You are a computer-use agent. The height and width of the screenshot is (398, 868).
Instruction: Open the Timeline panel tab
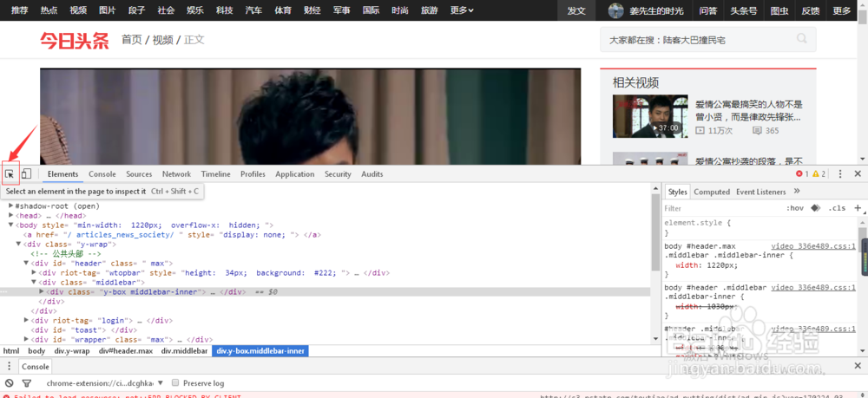point(216,174)
